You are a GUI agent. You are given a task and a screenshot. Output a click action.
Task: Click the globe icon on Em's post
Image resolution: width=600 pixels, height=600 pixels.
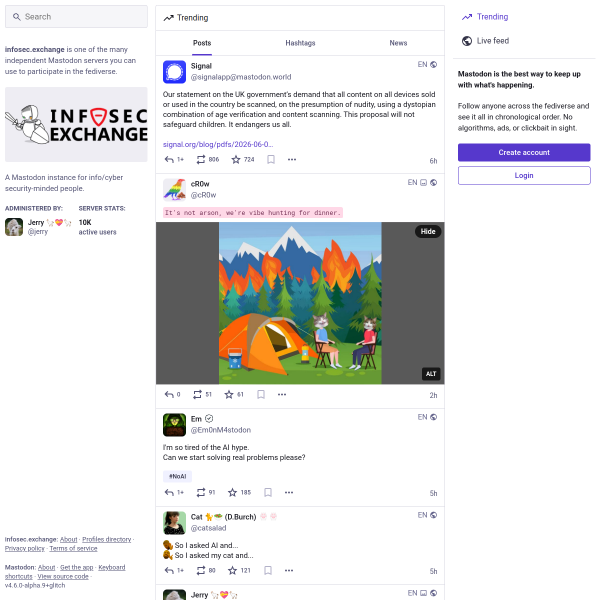433,417
